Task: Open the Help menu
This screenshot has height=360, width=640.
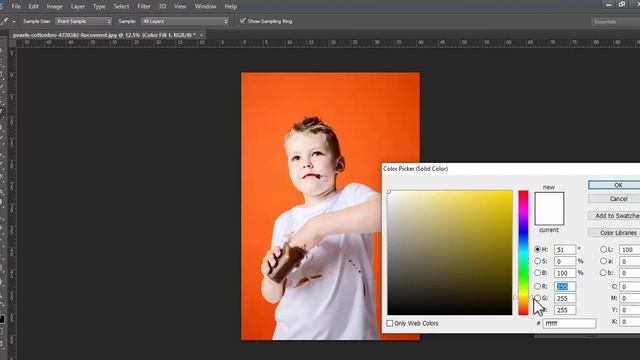Action: tap(231, 7)
